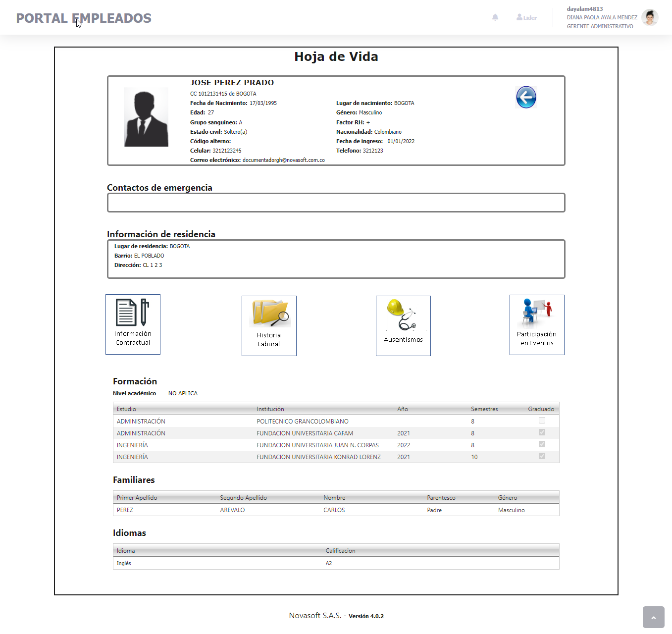Screen dimensions: 672x634
Task: Click the NO APLICA academic level value
Action: tap(183, 393)
